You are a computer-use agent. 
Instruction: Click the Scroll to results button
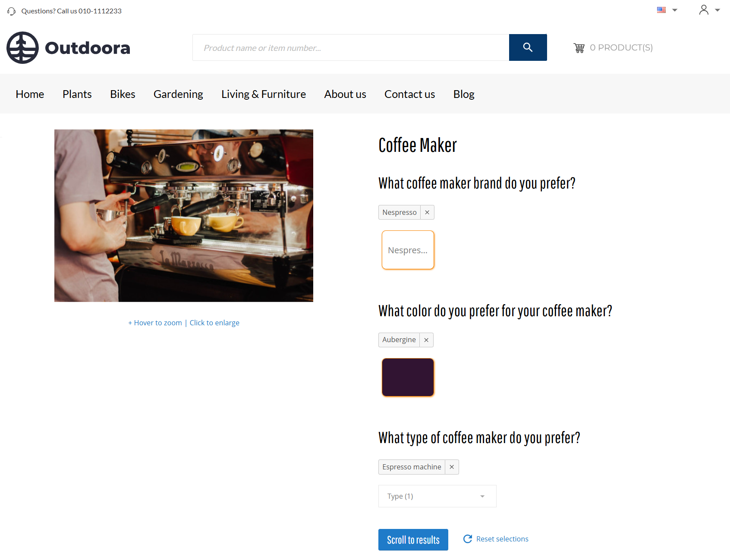(x=413, y=540)
